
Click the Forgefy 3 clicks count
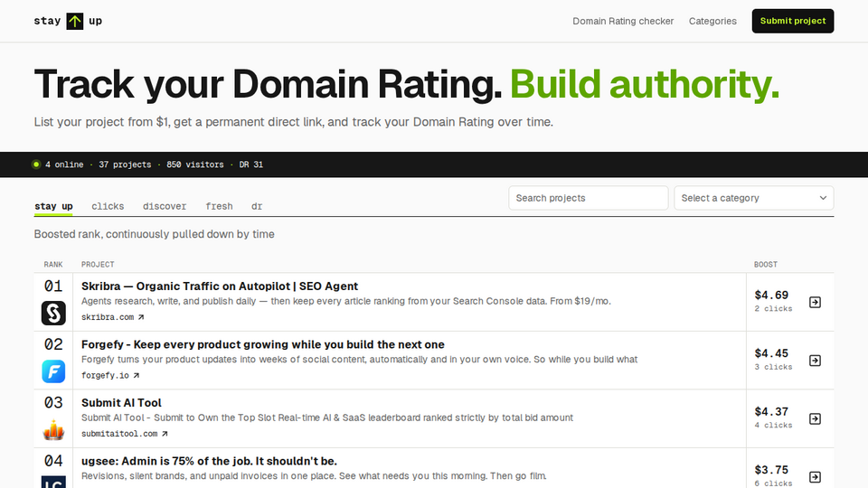(x=773, y=367)
